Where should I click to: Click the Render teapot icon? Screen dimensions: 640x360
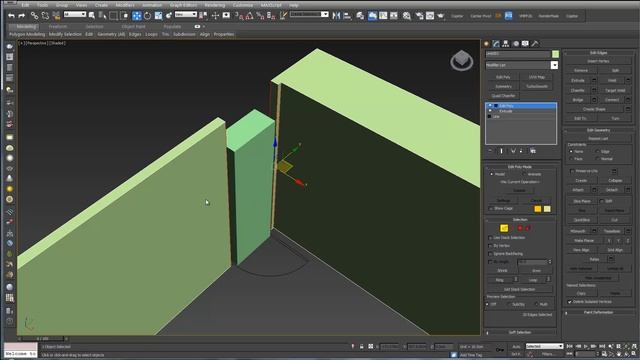(441, 16)
